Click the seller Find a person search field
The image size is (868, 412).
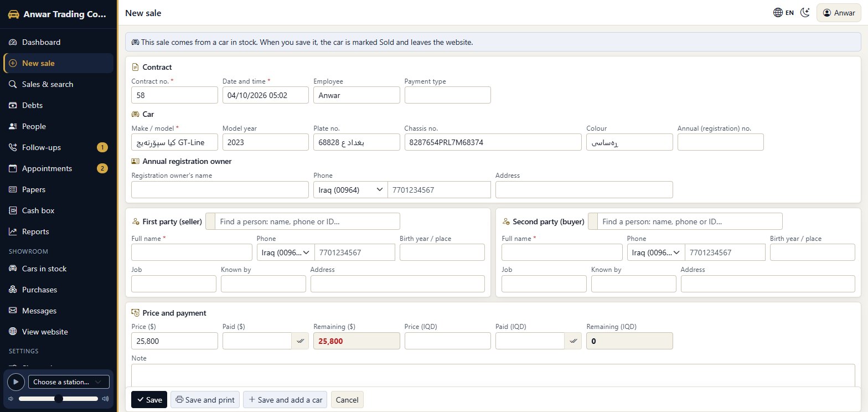[x=307, y=222]
